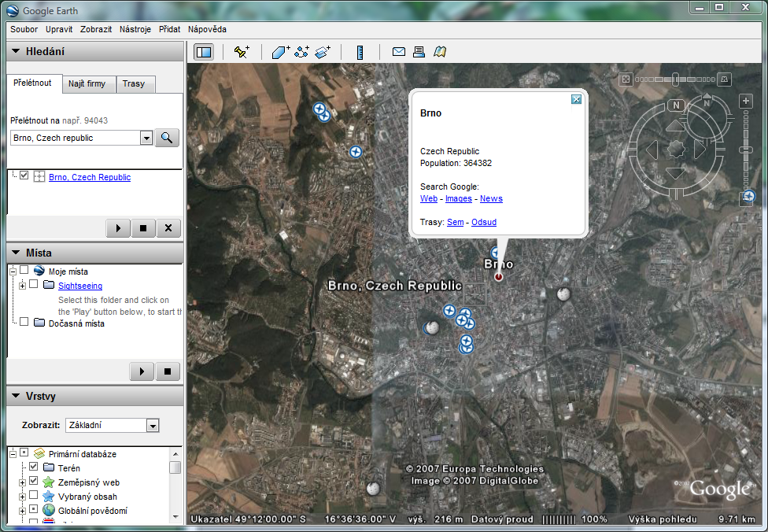
Task: Add an image overlay from the toolbar
Action: tap(323, 52)
